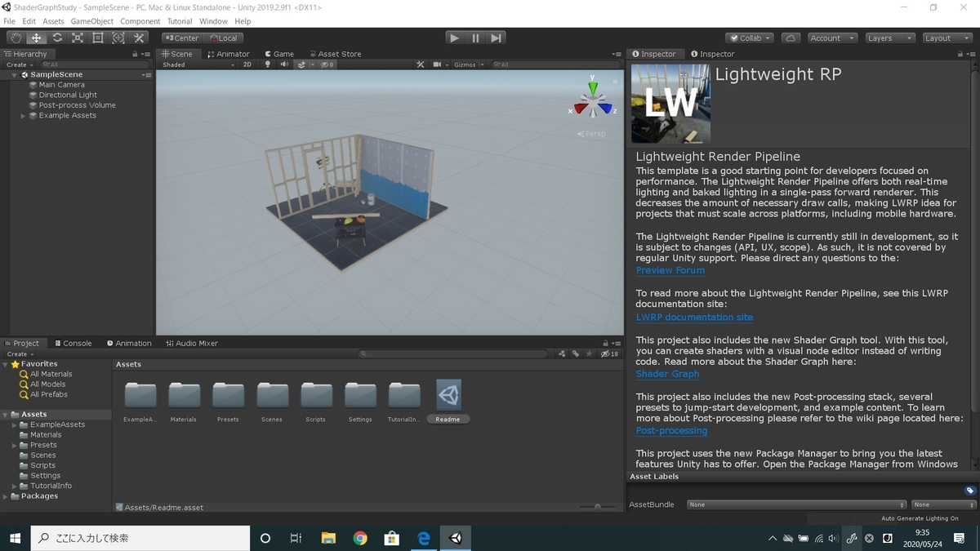Open cloud services icon
Image resolution: width=980 pixels, height=551 pixels.
pyautogui.click(x=791, y=38)
